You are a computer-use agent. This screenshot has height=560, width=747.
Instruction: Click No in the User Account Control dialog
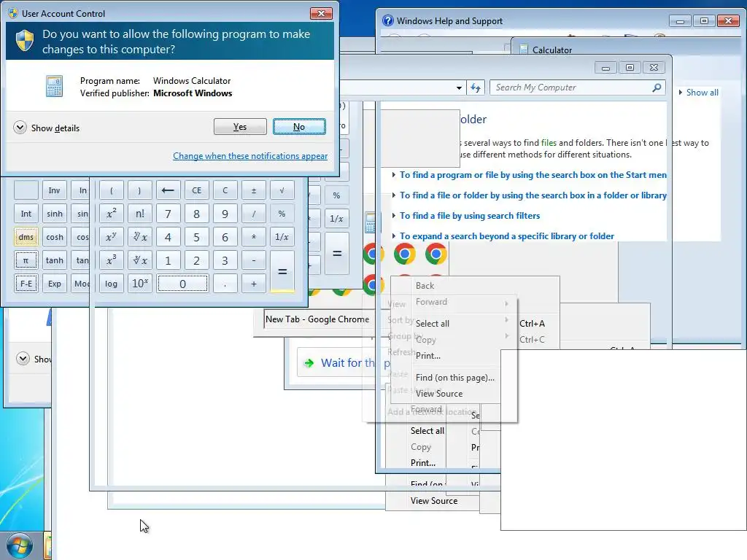click(299, 127)
